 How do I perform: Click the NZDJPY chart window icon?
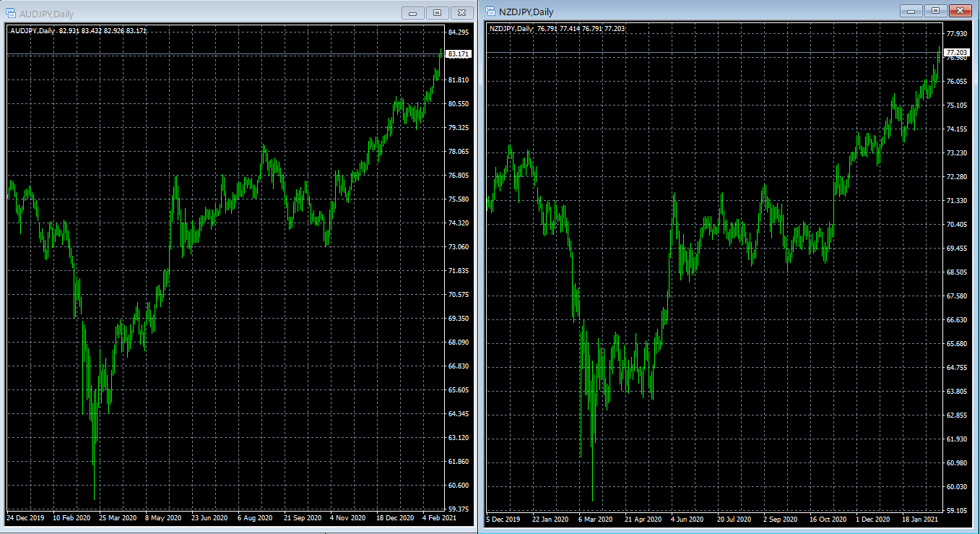tap(490, 11)
